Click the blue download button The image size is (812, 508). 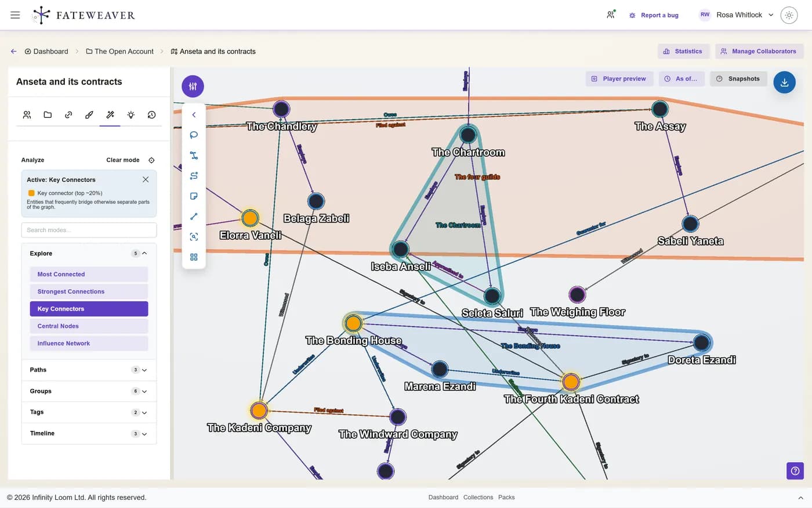(784, 82)
